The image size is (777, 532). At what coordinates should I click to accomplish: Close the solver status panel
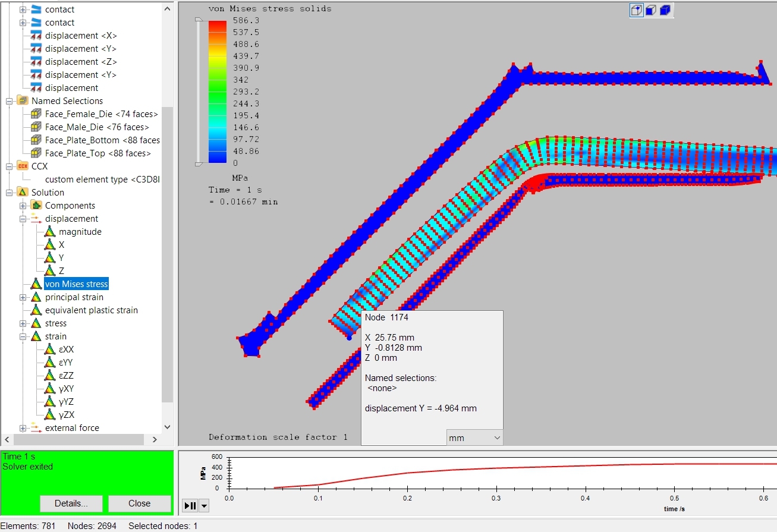pyautogui.click(x=140, y=503)
